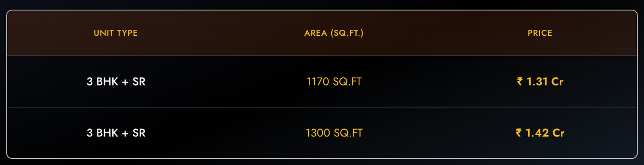644x165 pixels.
Task: Click the number 1170 in the area column
Action: pos(318,81)
